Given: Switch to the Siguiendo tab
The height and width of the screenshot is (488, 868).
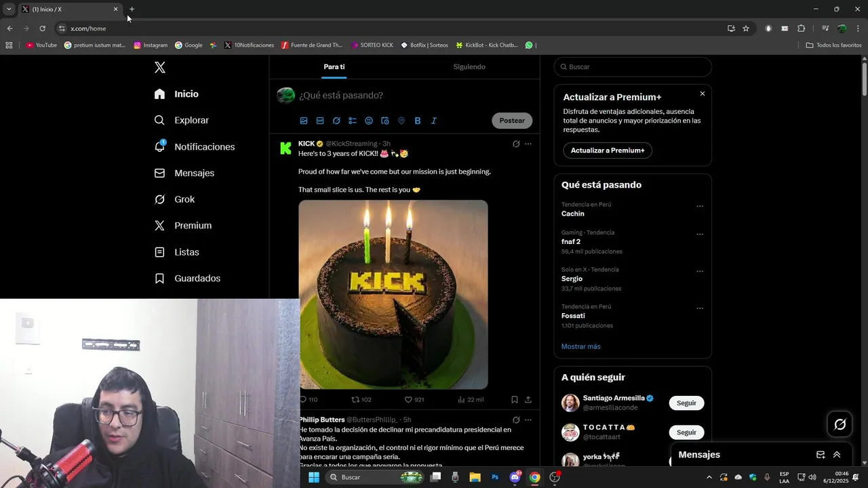Looking at the screenshot, I should tap(469, 66).
